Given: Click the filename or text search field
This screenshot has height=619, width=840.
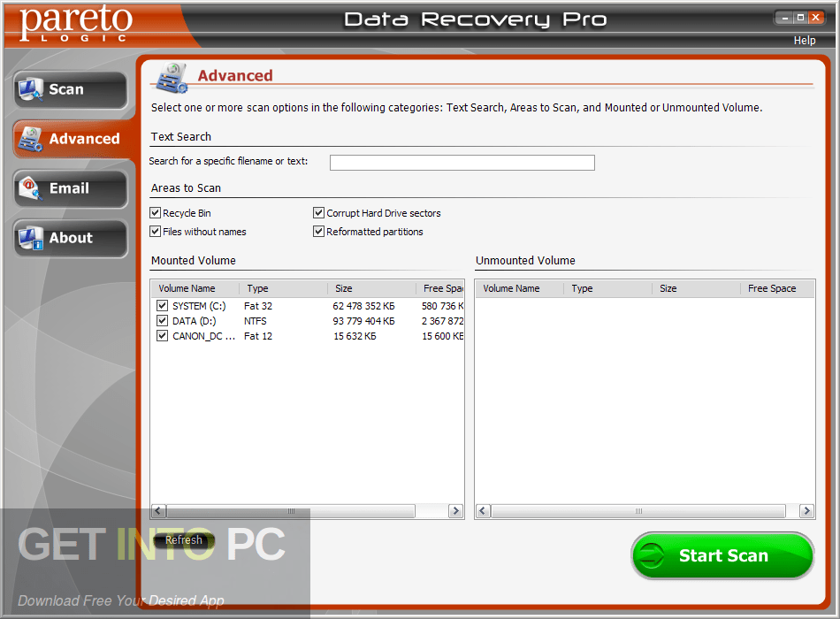Looking at the screenshot, I should point(462,163).
